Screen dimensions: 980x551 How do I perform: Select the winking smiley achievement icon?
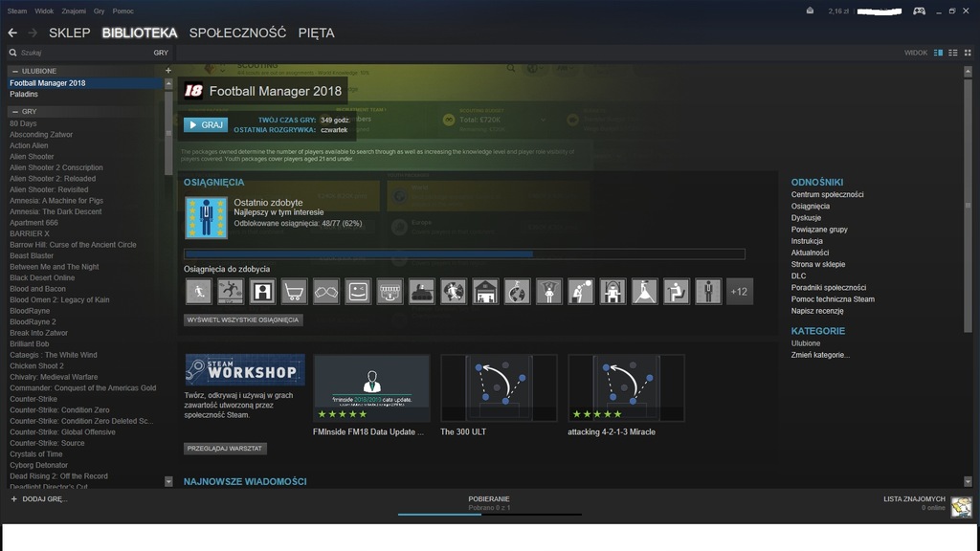(x=358, y=292)
